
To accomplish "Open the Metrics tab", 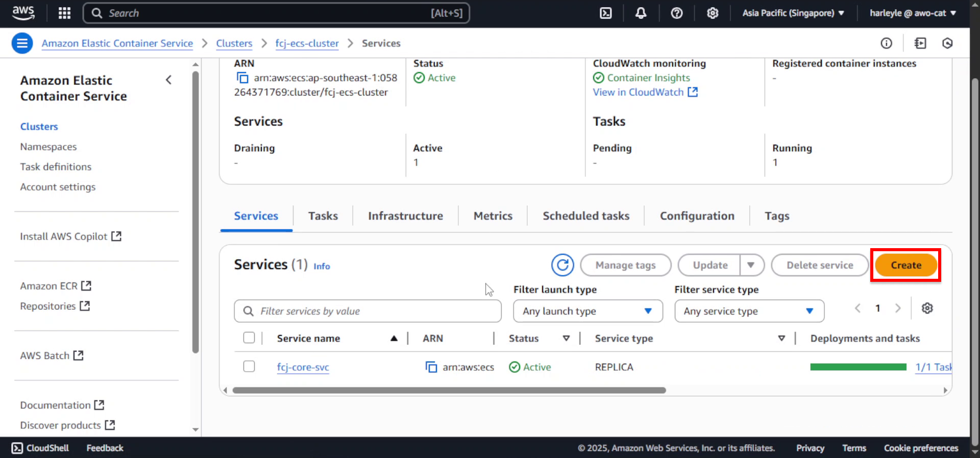I will 493,216.
